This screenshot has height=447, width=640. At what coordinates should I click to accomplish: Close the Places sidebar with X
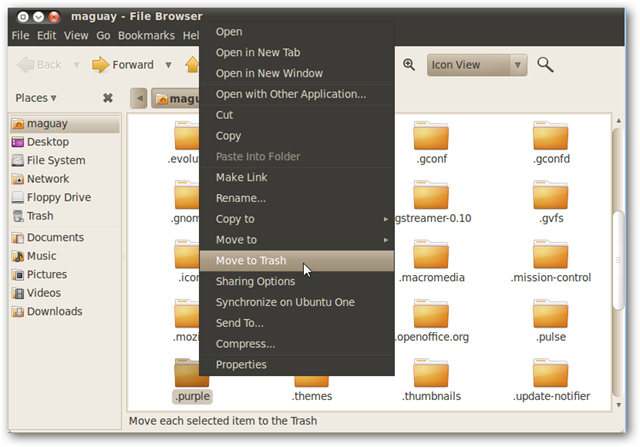click(x=108, y=98)
